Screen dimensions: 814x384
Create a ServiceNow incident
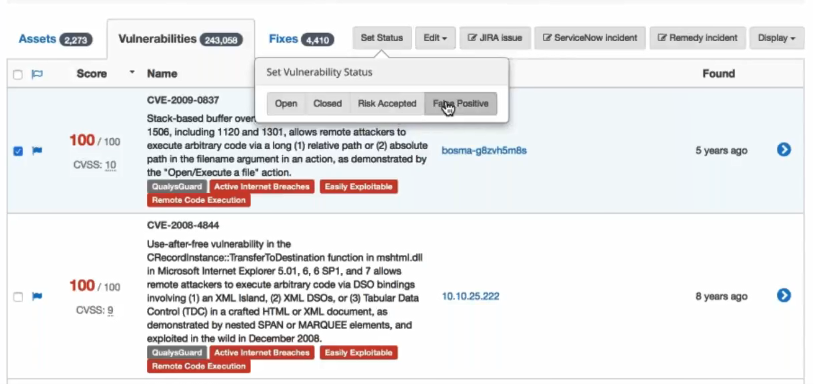coord(590,38)
